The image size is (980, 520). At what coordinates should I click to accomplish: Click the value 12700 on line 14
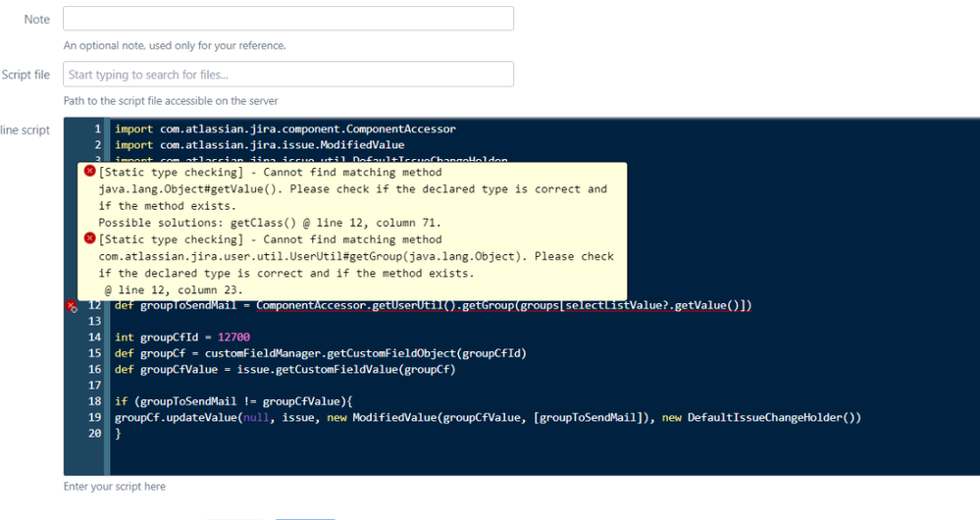[x=233, y=338]
